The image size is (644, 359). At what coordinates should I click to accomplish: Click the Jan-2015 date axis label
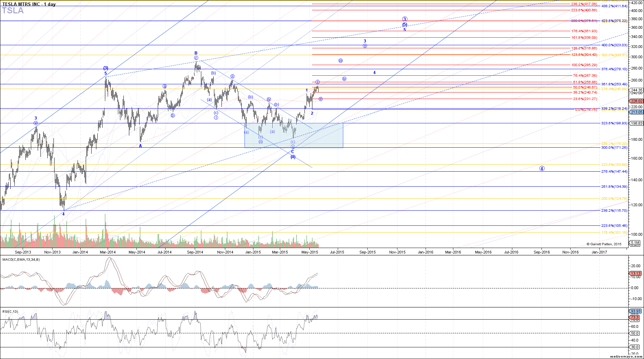coord(253,252)
